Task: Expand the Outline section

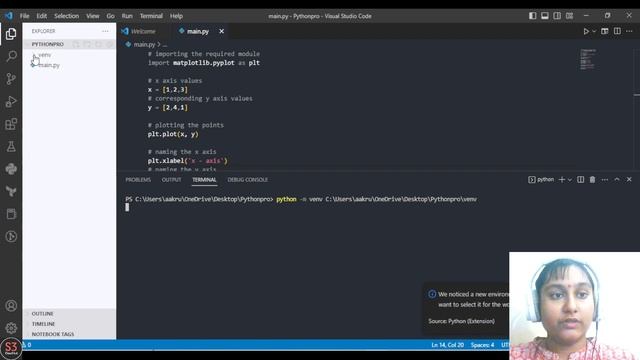Action: click(42, 313)
